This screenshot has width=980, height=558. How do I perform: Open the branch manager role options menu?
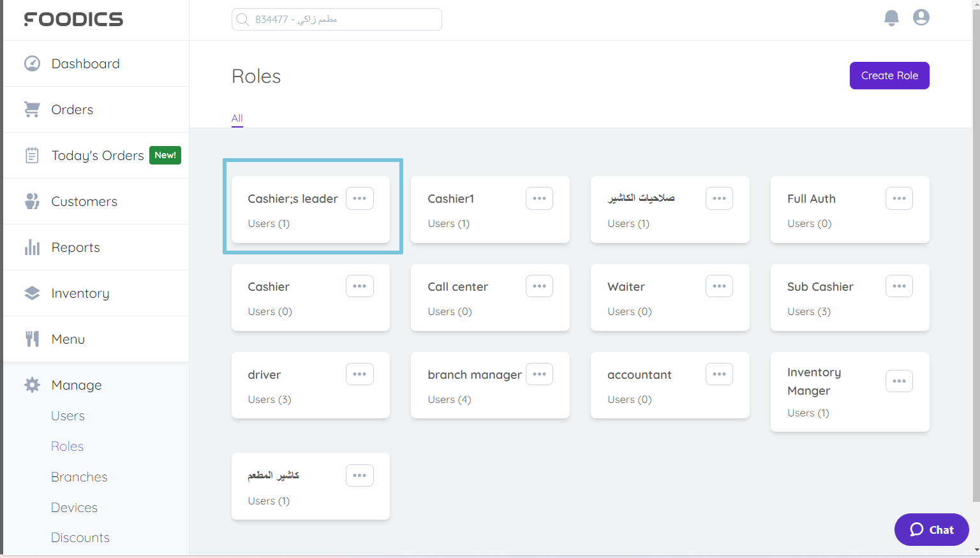point(539,374)
